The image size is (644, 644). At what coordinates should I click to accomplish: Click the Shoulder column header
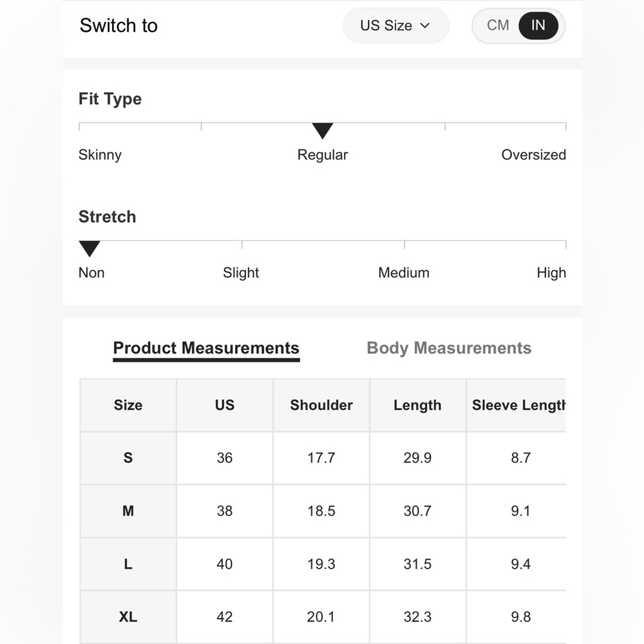pyautogui.click(x=321, y=405)
